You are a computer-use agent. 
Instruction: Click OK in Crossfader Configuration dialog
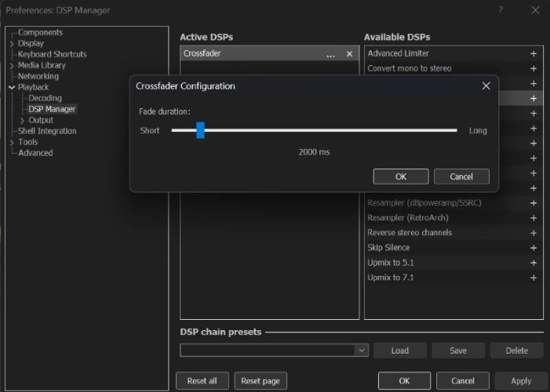click(400, 176)
